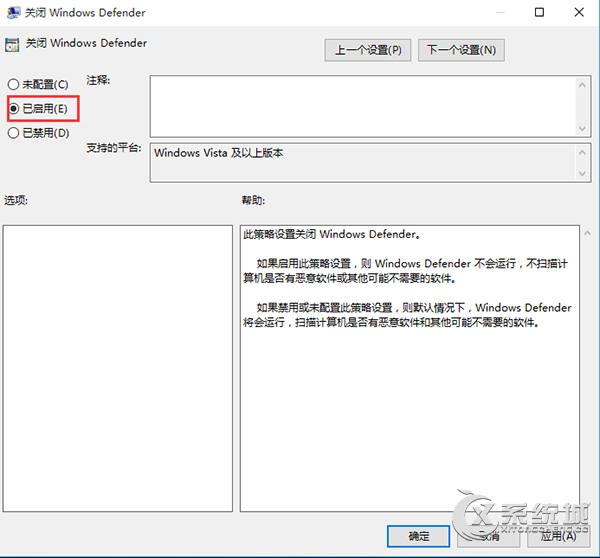Click the 选项 label
This screenshot has height=558, width=600.
[16, 200]
